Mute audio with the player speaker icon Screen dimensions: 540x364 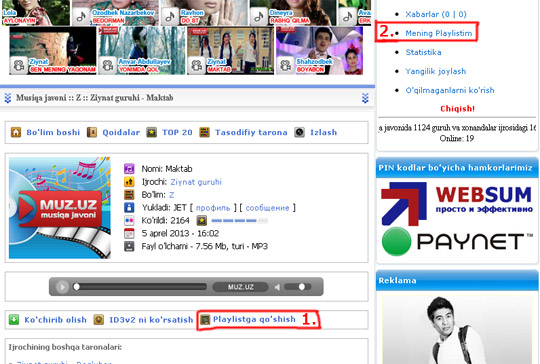click(277, 287)
